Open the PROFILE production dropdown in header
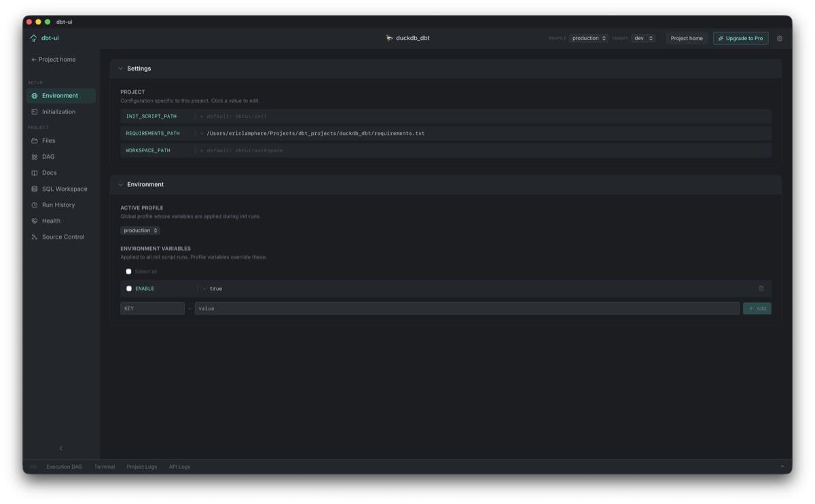The height and width of the screenshot is (504, 815). point(588,39)
